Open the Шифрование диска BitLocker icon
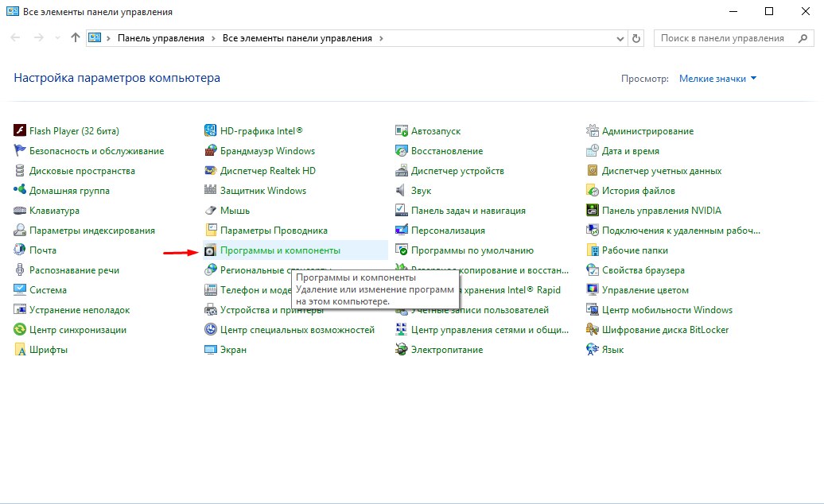This screenshot has width=824, height=504. click(593, 330)
